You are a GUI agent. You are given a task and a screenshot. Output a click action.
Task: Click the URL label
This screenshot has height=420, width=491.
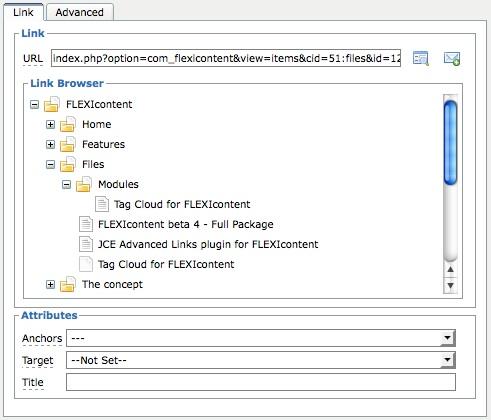pyautogui.click(x=33, y=59)
